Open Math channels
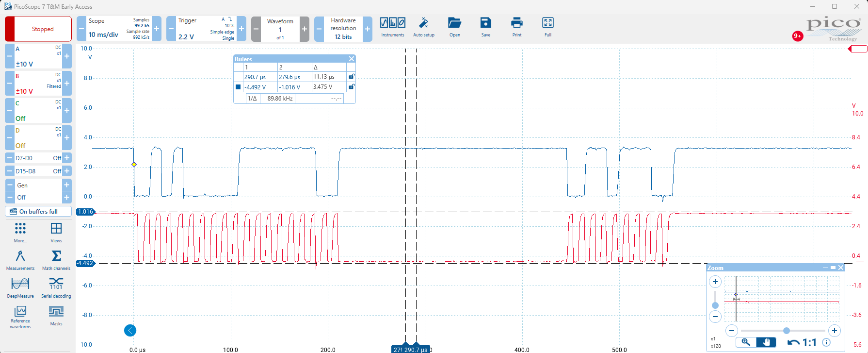This screenshot has width=868, height=353. point(56,260)
